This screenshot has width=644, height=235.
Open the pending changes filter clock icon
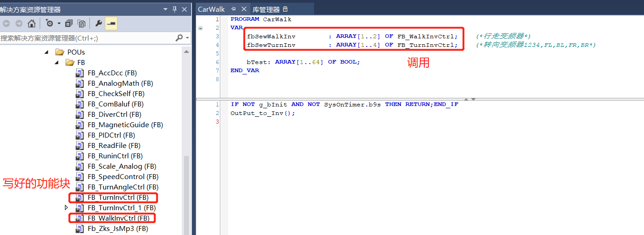[x=50, y=23]
